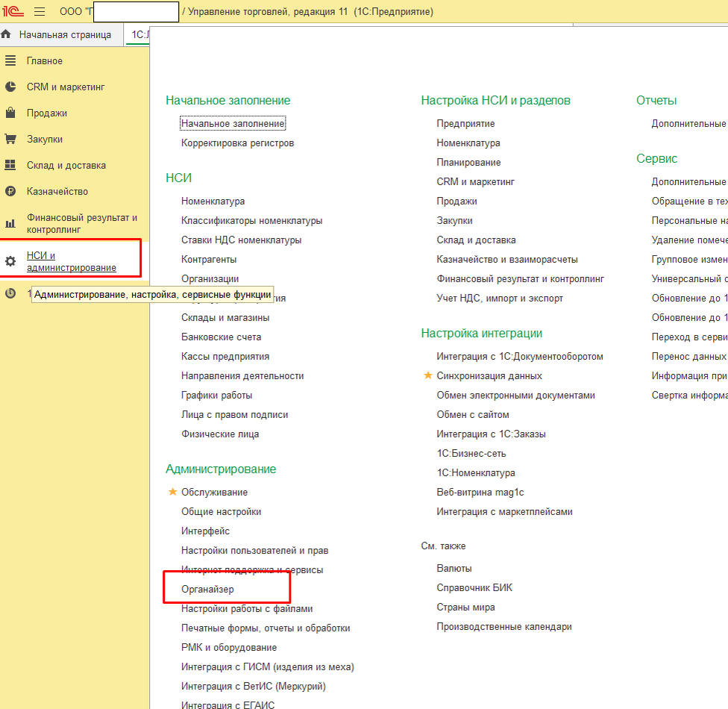Screen dimensions: 728x709
Task: Open Настройки пользователей и прав
Action: point(255,551)
